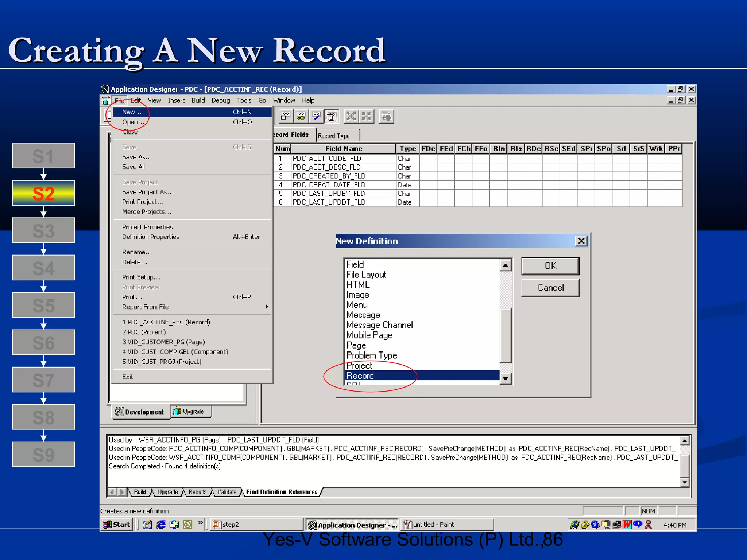Click the red W system tray icon
Viewport: 747px width, 560px height.
coord(627,525)
